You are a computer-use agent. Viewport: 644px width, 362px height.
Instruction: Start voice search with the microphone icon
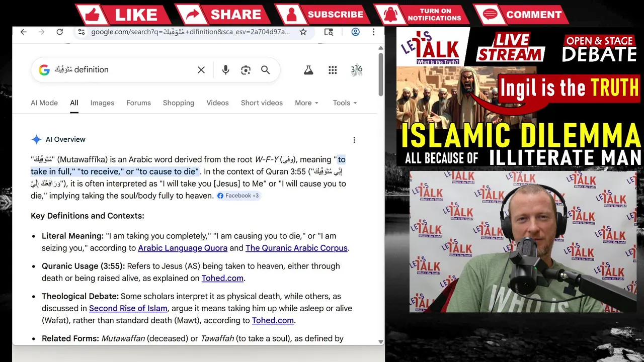225,70
